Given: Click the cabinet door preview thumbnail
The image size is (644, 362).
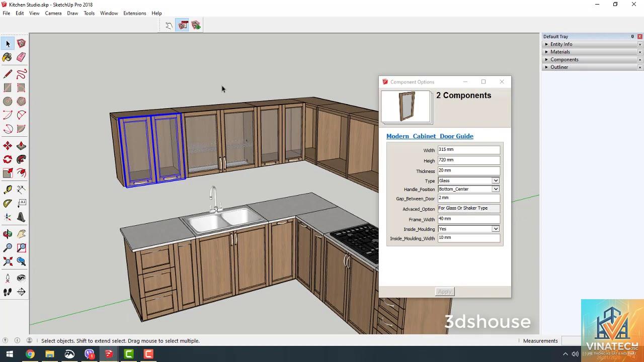Looking at the screenshot, I should tap(407, 107).
